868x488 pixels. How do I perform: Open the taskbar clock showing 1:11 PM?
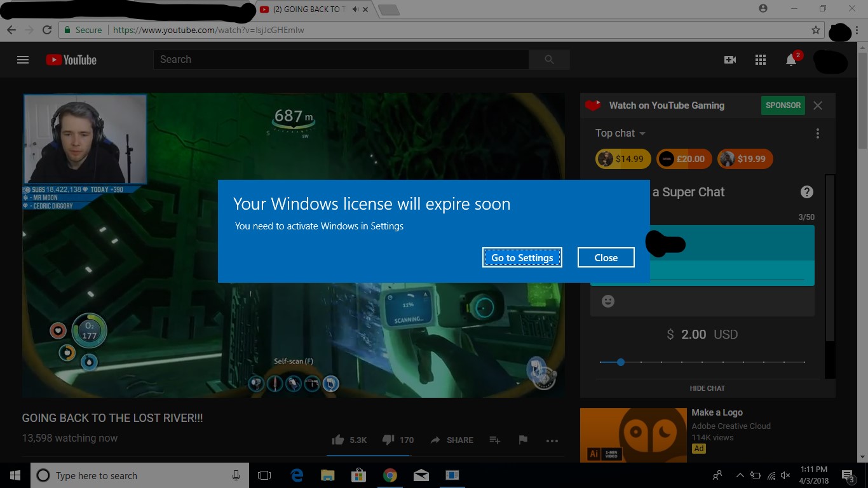(814, 475)
